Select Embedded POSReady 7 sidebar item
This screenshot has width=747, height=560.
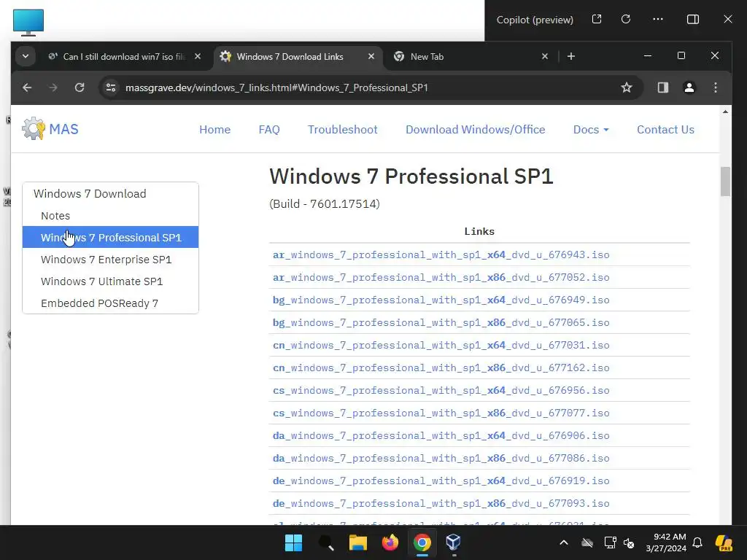[111, 303]
